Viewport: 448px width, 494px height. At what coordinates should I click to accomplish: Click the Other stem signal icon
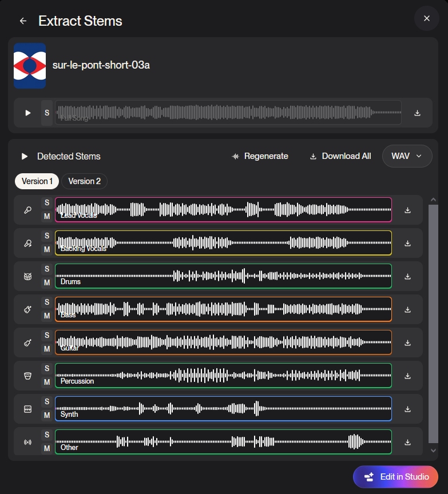click(x=27, y=442)
